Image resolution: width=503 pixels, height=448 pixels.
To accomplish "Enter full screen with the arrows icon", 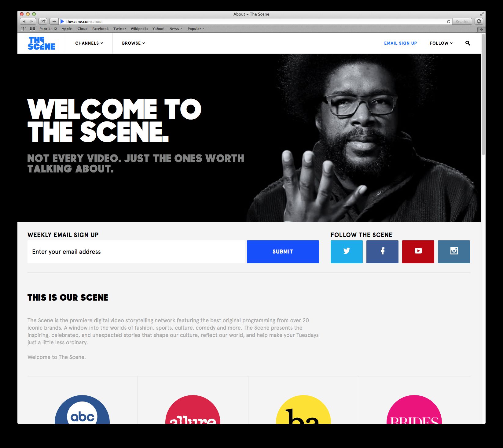I will pos(482,14).
